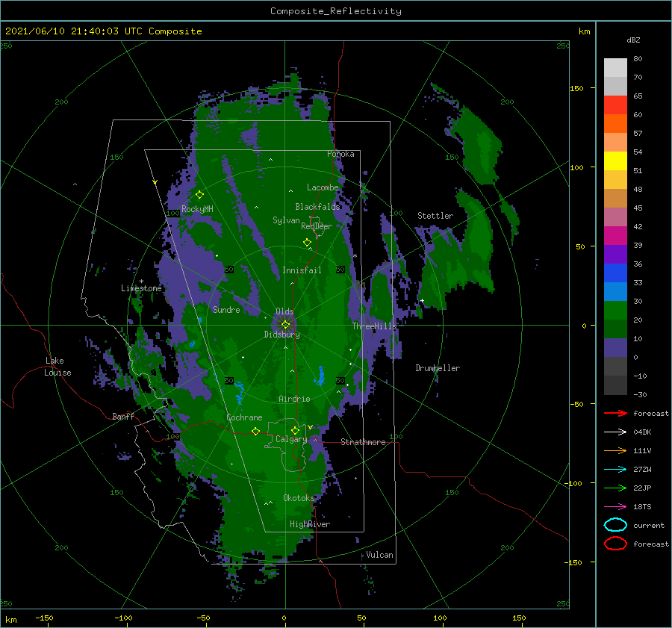
Task: Click the ThreeHills town label
Action: [374, 326]
